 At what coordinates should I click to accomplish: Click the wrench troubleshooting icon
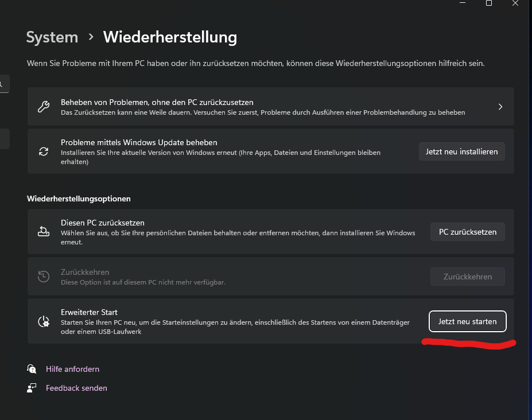click(44, 107)
